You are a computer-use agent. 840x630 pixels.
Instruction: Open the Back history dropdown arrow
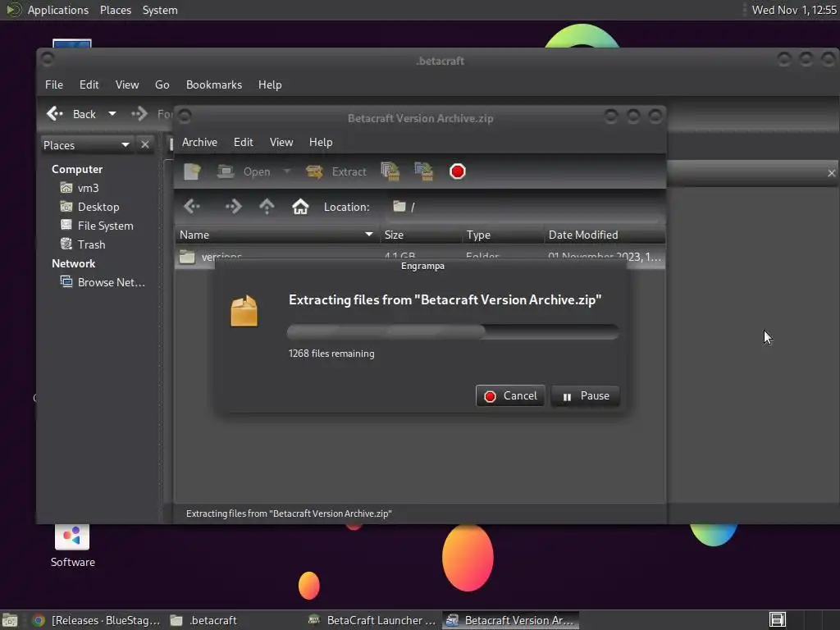click(112, 113)
